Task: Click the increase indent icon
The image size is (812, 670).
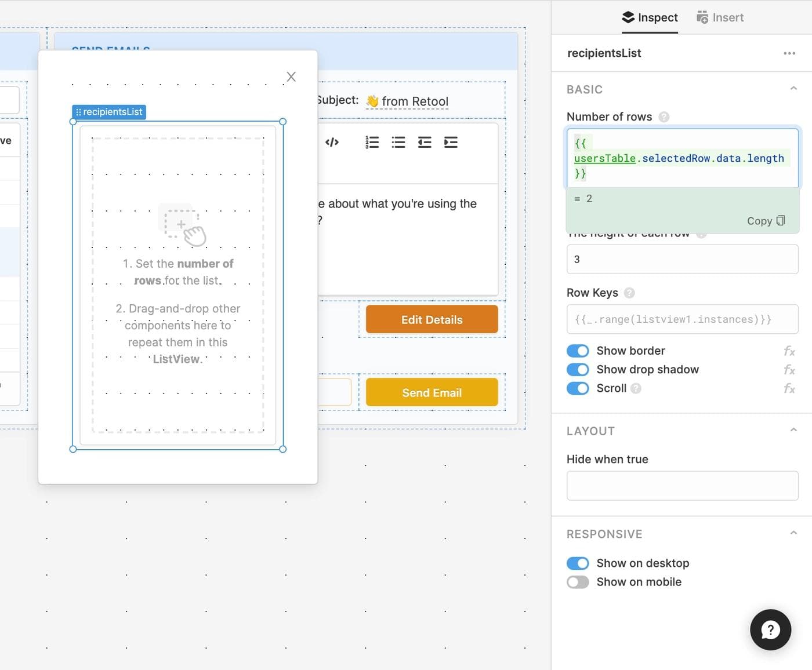Action: [x=451, y=142]
